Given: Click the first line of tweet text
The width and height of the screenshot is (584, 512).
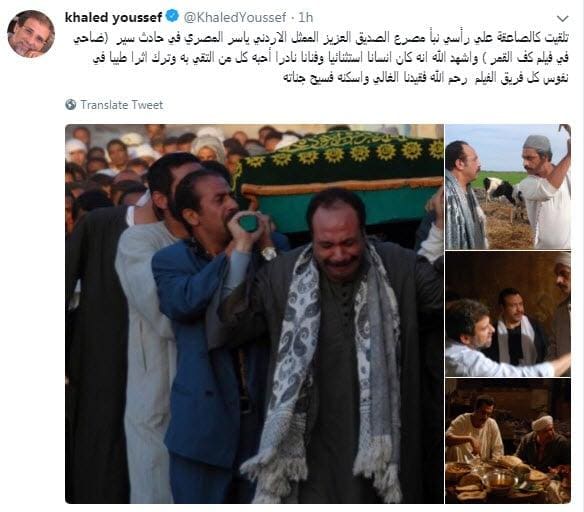Looking at the screenshot, I should 321,38.
